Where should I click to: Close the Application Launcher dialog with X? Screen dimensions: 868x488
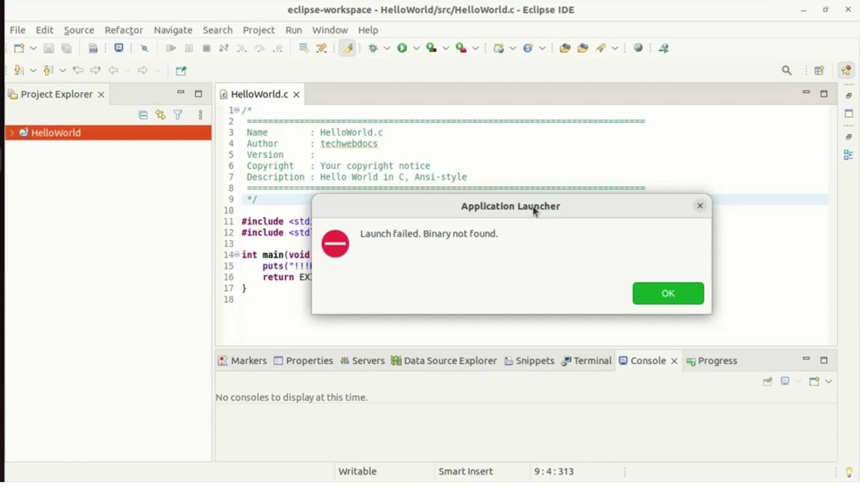point(701,206)
